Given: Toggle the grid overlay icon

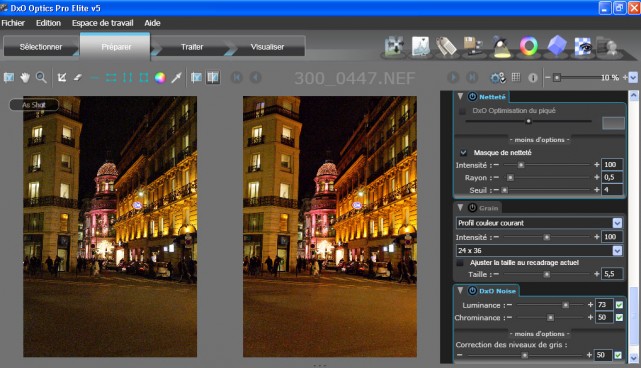Looking at the screenshot, I should tap(516, 77).
